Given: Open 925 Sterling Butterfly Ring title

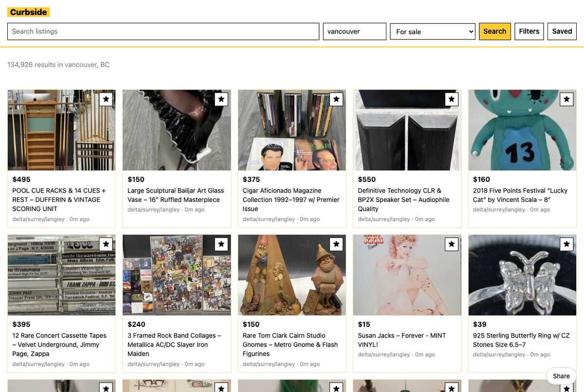Looking at the screenshot, I should click(521, 340).
